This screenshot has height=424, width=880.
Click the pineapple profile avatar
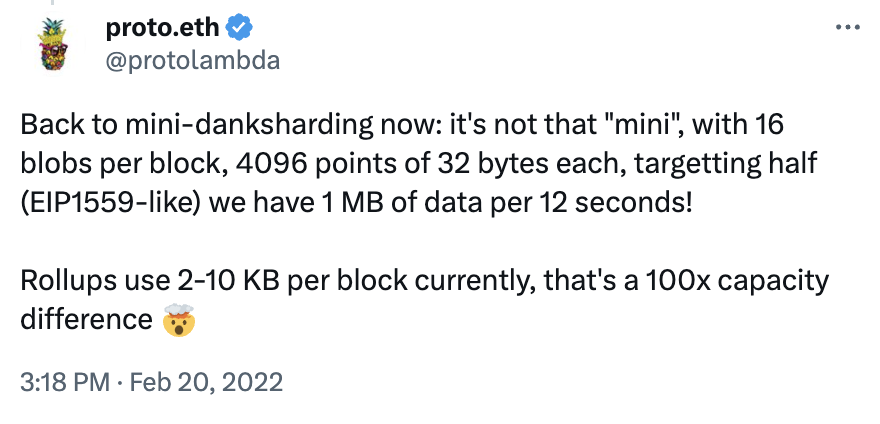tap(53, 45)
